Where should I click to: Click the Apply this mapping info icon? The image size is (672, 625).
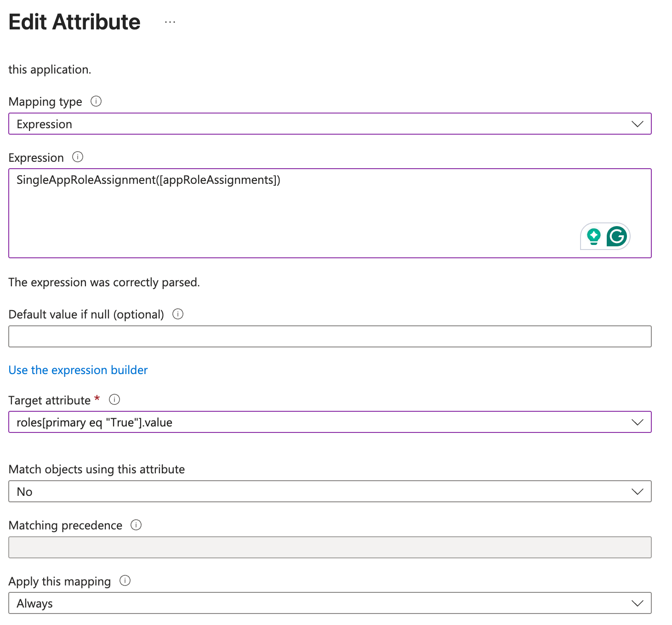125,581
